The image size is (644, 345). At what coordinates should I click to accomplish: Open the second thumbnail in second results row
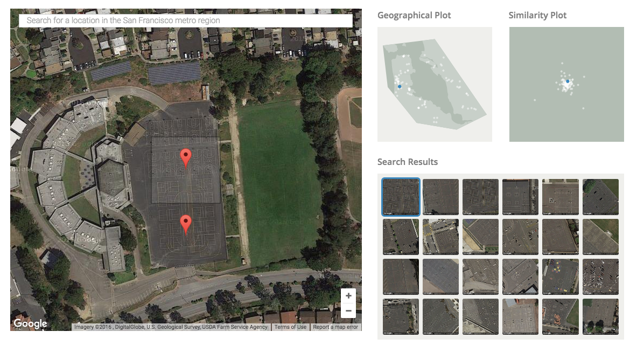click(x=440, y=237)
